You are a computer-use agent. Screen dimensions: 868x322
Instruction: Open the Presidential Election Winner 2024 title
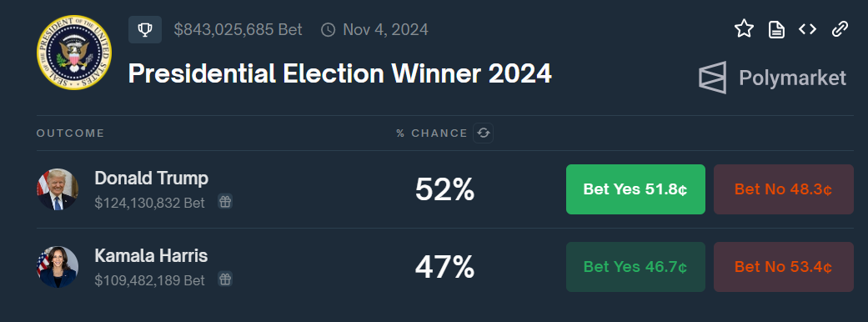tap(340, 73)
